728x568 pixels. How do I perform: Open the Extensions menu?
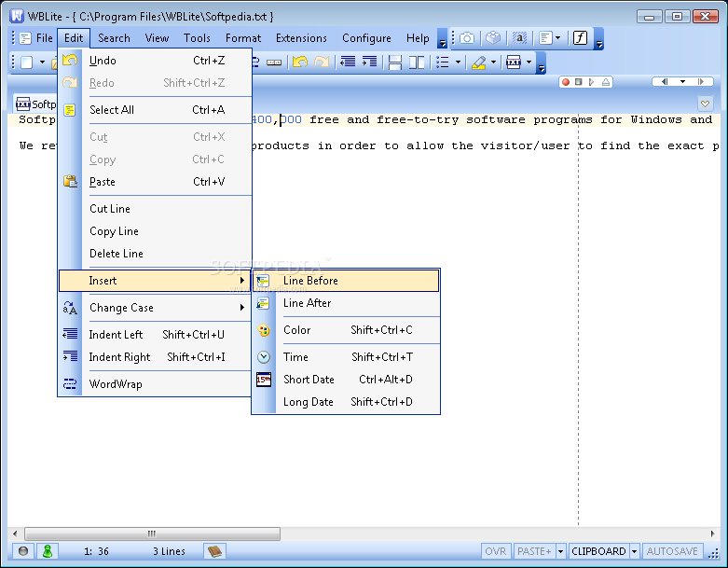point(301,38)
